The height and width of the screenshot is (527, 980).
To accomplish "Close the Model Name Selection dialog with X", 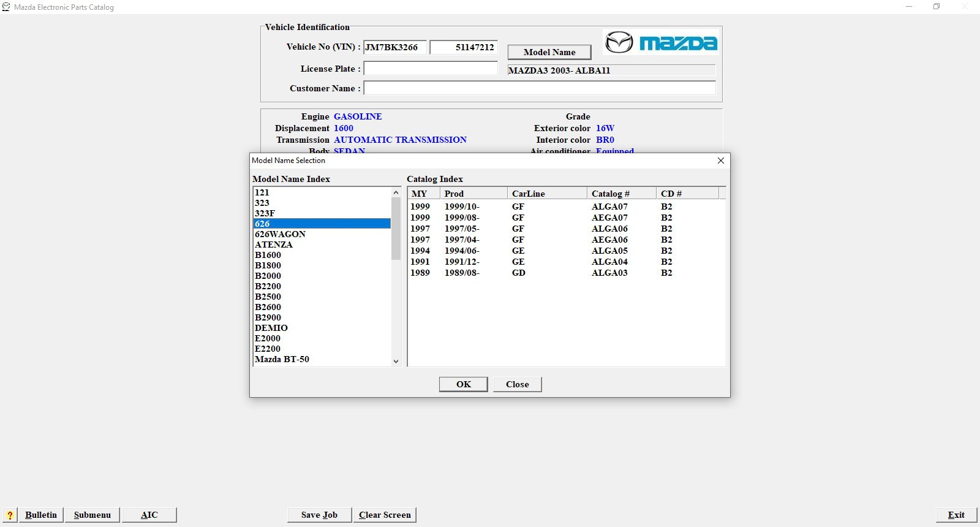I will [721, 161].
